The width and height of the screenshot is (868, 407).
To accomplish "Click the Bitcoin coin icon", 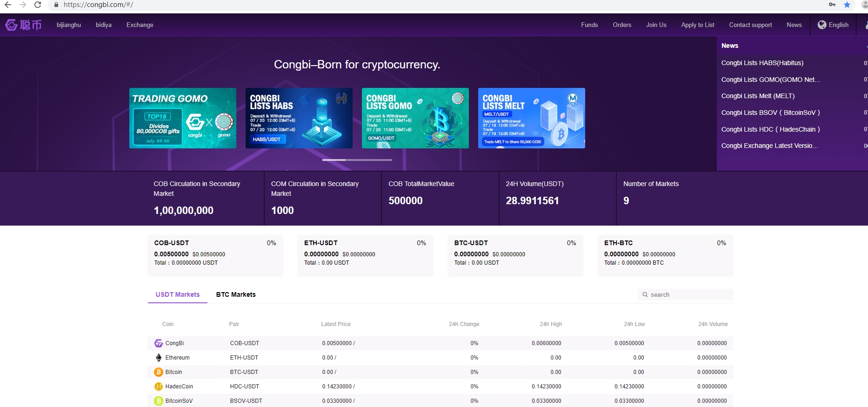I will (159, 372).
